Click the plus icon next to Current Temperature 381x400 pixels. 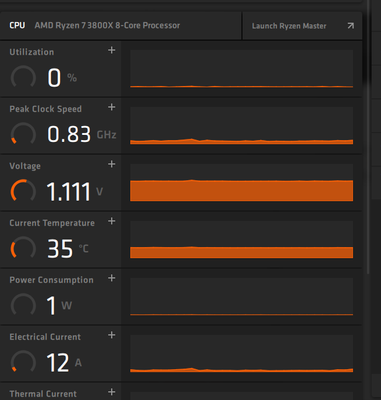point(112,221)
